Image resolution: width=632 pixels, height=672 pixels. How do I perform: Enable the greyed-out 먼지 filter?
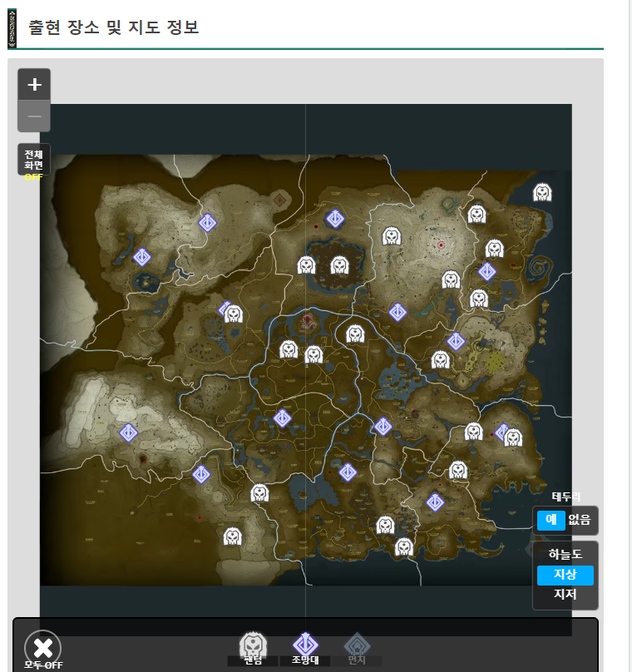[x=357, y=648]
